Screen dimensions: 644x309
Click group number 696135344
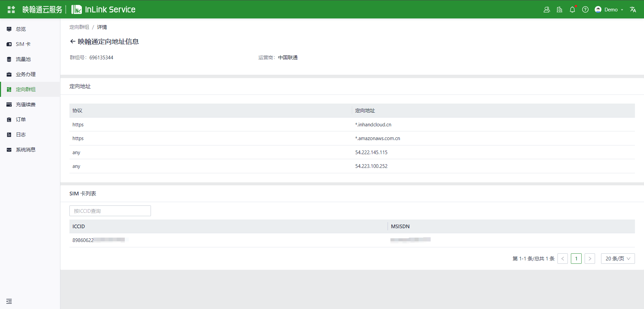[101, 58]
